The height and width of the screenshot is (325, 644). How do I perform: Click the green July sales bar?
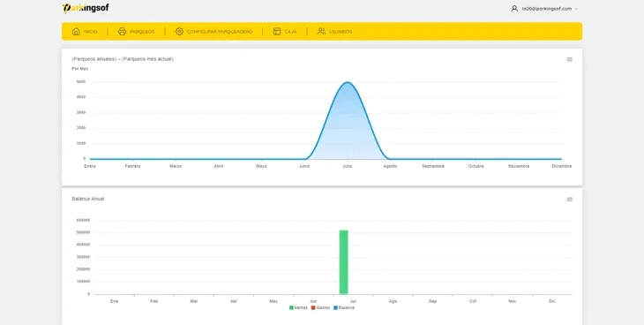(x=343, y=262)
